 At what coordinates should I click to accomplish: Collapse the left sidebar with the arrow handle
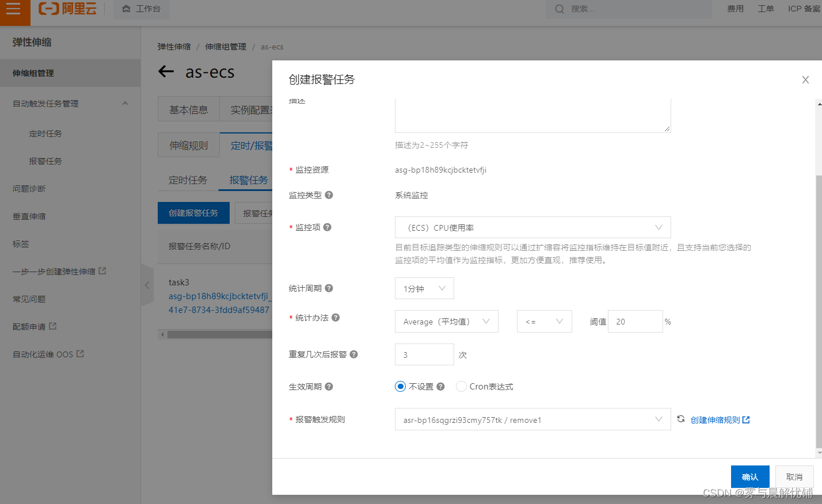coord(147,285)
